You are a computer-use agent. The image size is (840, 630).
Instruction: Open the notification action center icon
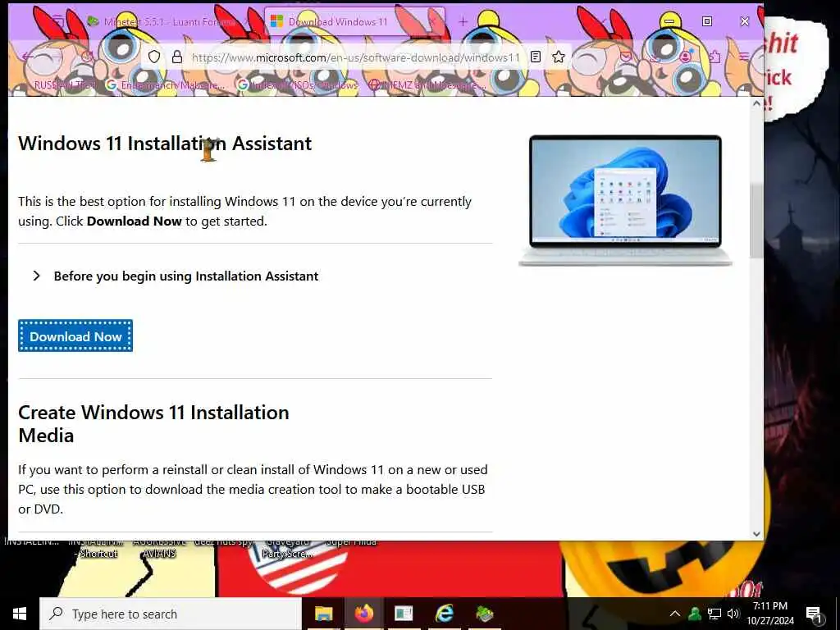(814, 614)
